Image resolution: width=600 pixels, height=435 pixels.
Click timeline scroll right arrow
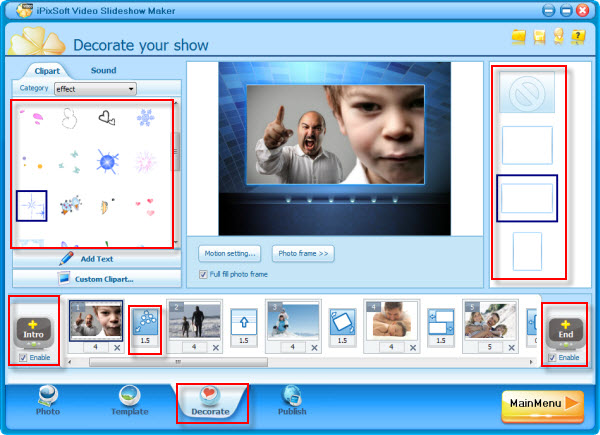click(x=531, y=362)
